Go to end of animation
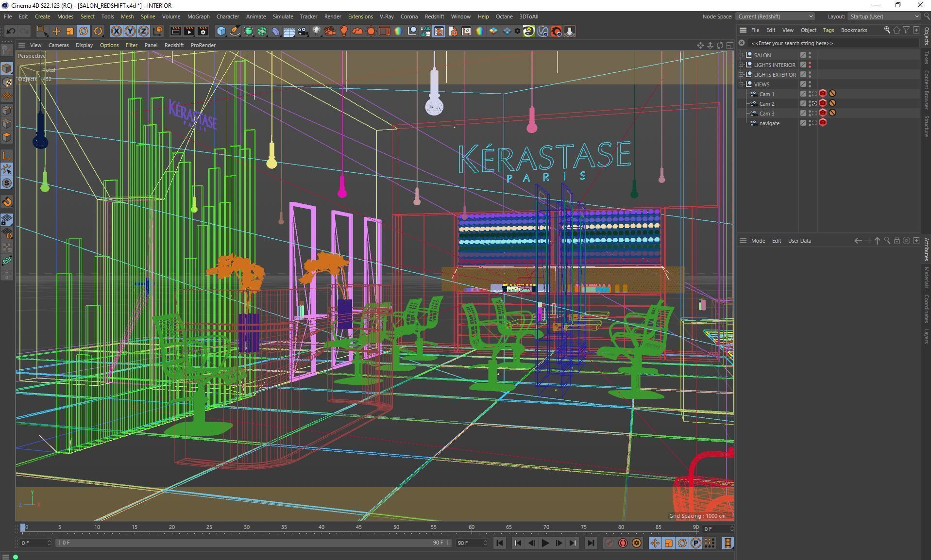Screen dimensions: 931x560 point(591,543)
